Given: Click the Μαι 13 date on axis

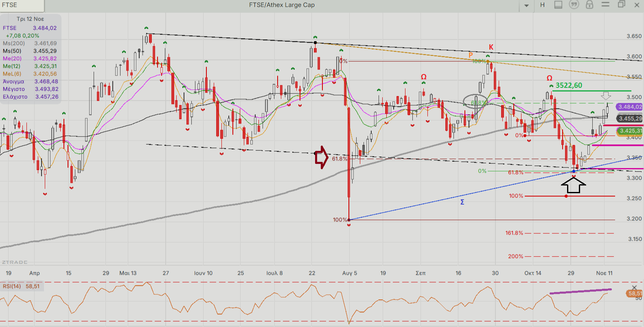Looking at the screenshot, I should click(x=128, y=273).
